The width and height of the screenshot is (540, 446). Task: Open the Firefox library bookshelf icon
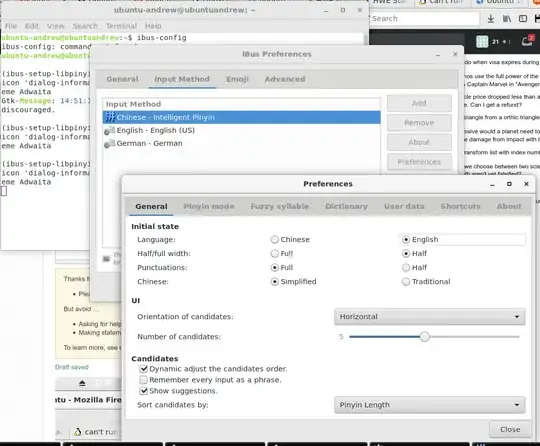[507, 19]
